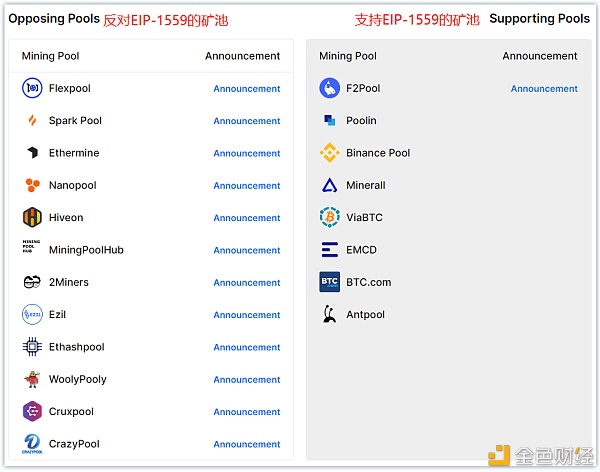This screenshot has width=600, height=472.
Task: Open WoolyPooly's Announcement link
Action: coord(247,379)
